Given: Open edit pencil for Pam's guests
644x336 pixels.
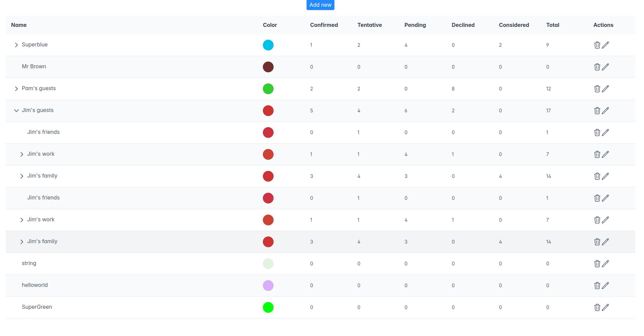Looking at the screenshot, I should tap(605, 89).
